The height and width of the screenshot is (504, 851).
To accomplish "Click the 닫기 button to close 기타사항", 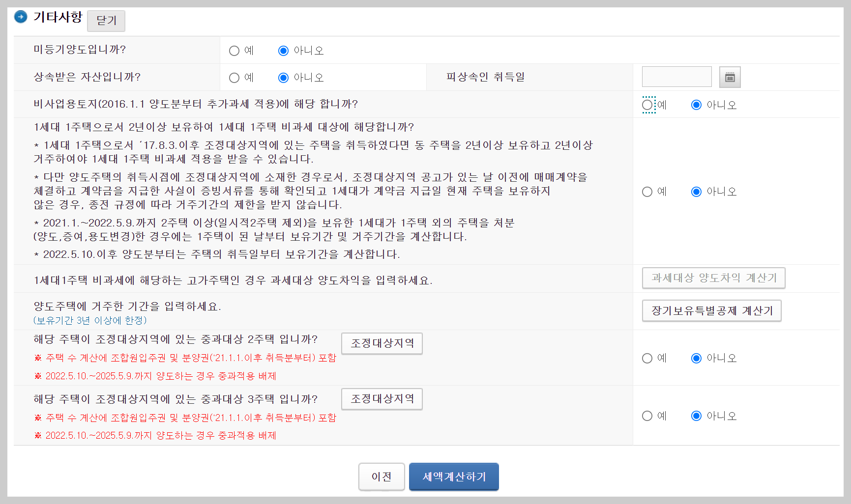I will pos(106,21).
